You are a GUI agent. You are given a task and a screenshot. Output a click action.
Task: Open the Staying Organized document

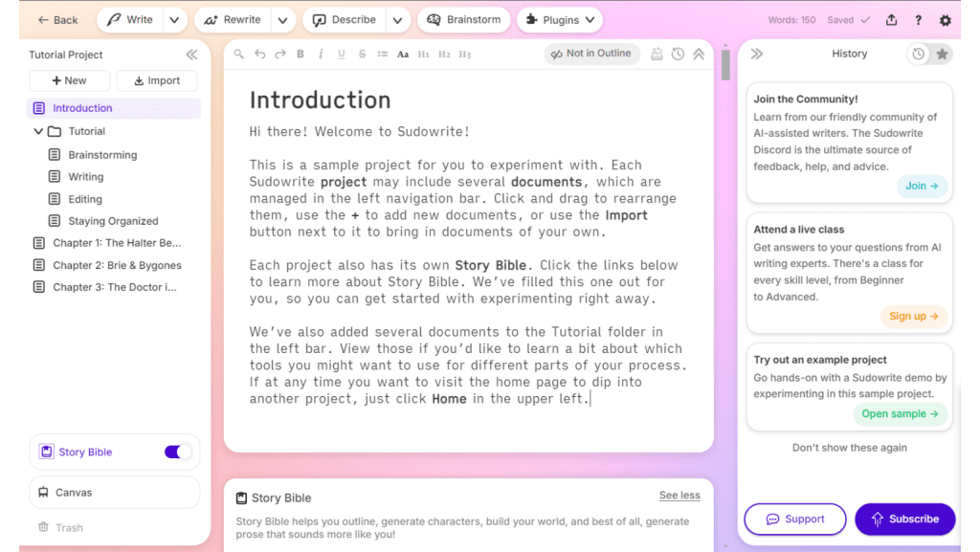pyautogui.click(x=113, y=221)
